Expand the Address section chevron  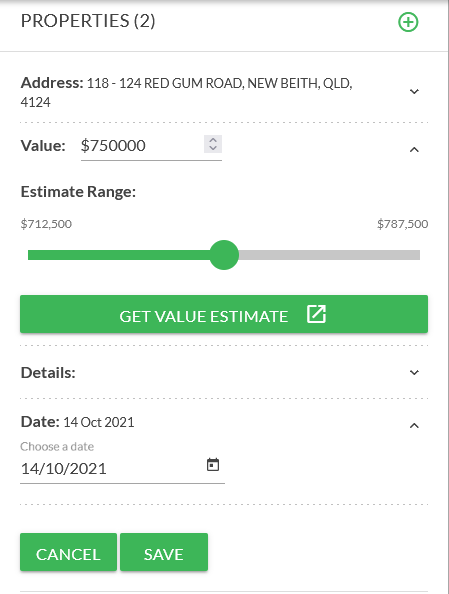coord(414,91)
